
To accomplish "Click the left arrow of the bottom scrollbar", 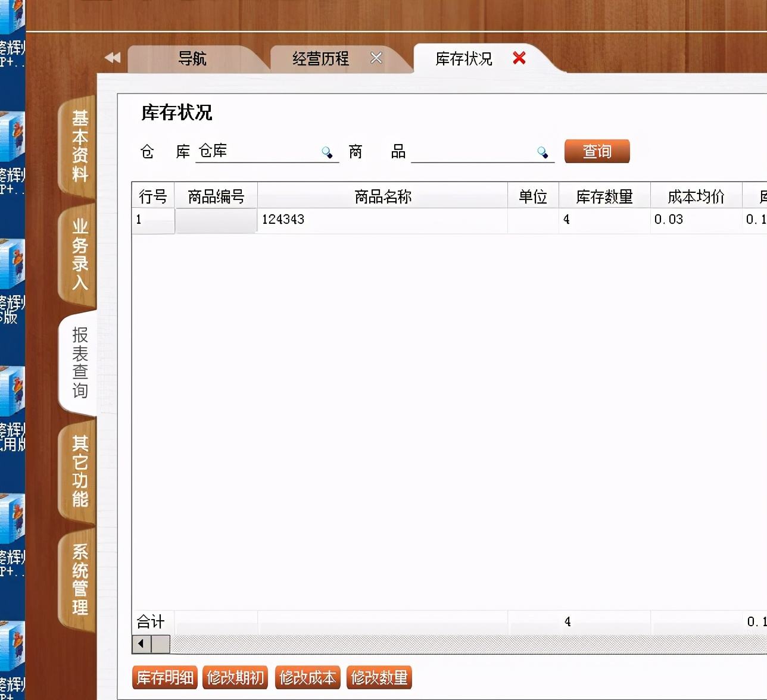I will [141, 644].
